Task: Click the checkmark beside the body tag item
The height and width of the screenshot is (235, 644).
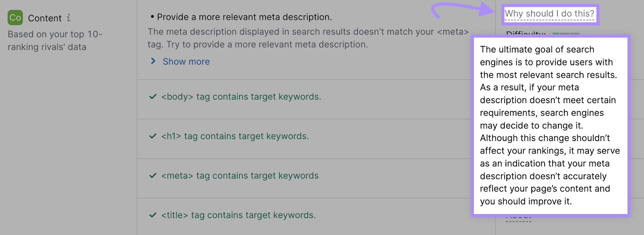Action: coord(153,97)
